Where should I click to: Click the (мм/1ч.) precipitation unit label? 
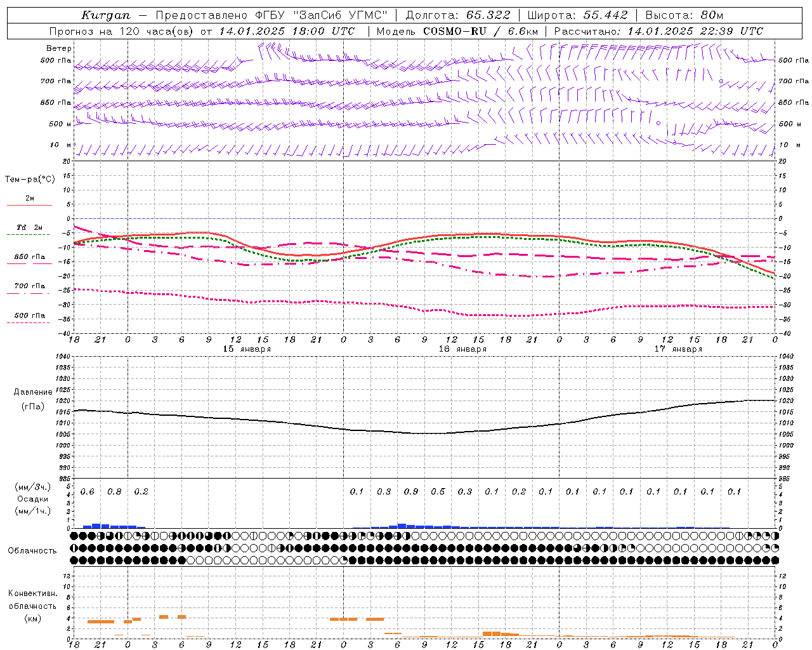click(x=33, y=511)
